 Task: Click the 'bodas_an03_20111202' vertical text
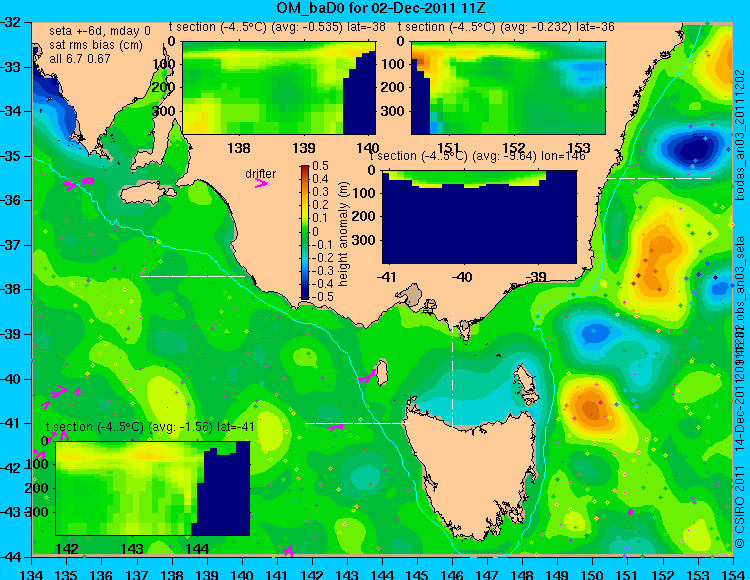tap(739, 135)
